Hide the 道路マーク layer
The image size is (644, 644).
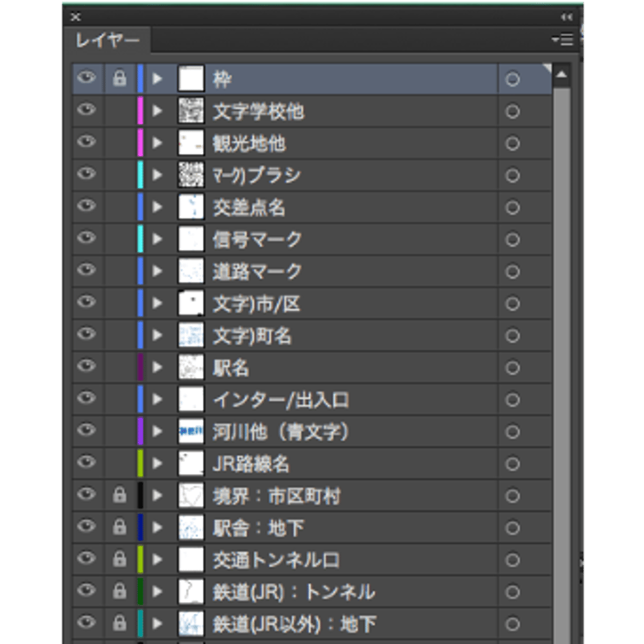[87, 269]
